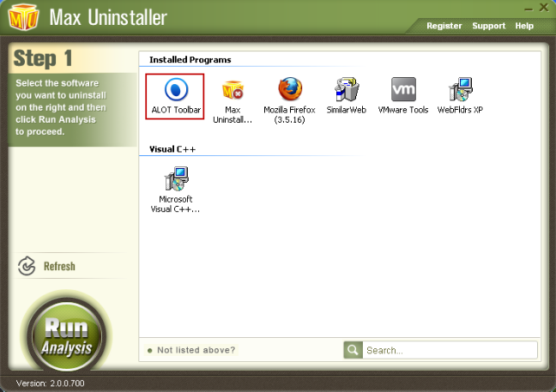
Task: Click the SimilarWeb label
Action: pyautogui.click(x=346, y=110)
